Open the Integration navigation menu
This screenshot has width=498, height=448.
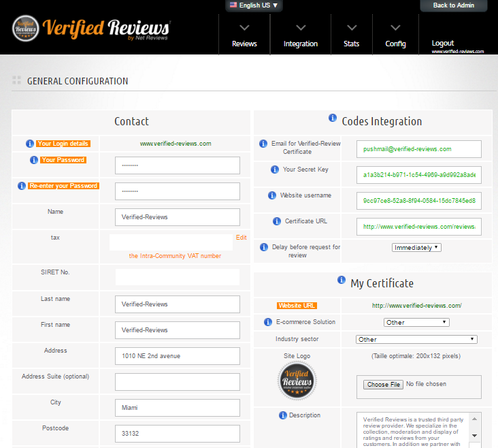(x=301, y=44)
